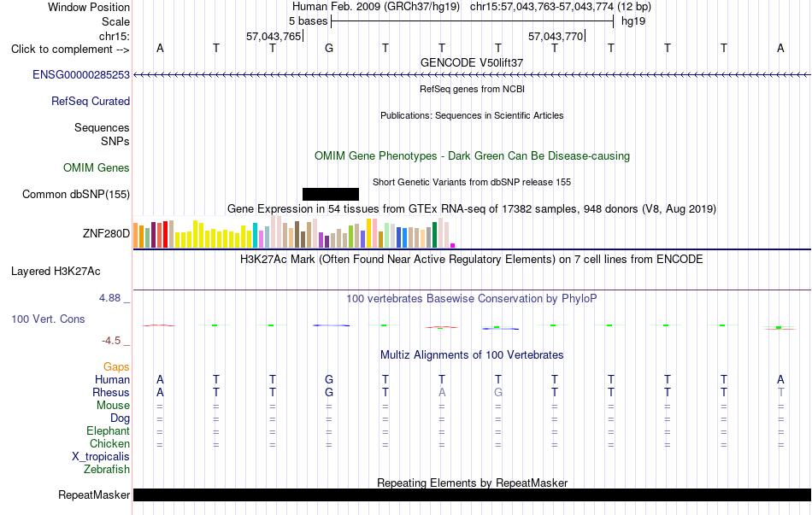The image size is (812, 515).
Task: Click the Window Position label
Action: [x=89, y=7]
